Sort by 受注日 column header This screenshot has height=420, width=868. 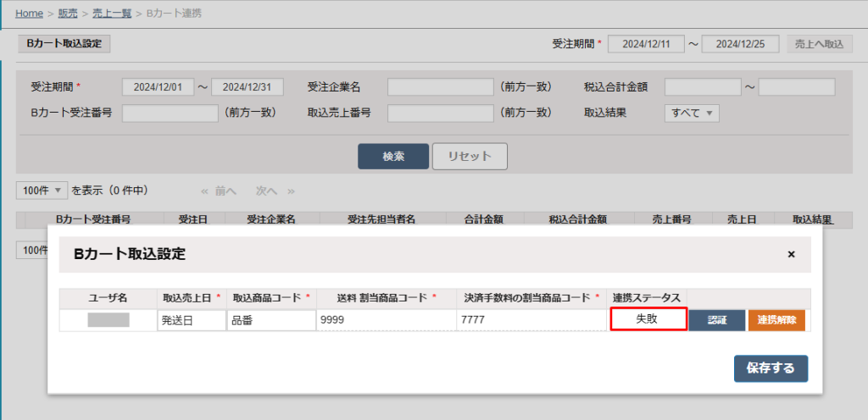click(194, 218)
